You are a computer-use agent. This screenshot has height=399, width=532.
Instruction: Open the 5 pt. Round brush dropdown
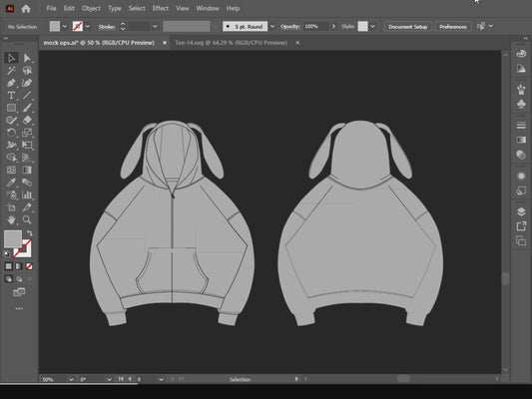272,26
